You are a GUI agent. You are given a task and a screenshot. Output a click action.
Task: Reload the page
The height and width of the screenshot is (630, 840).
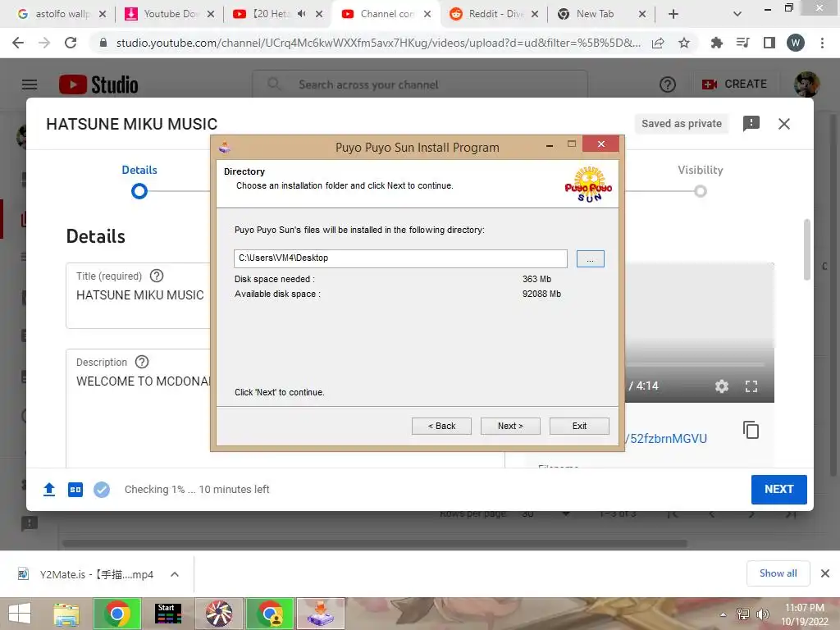coord(71,43)
